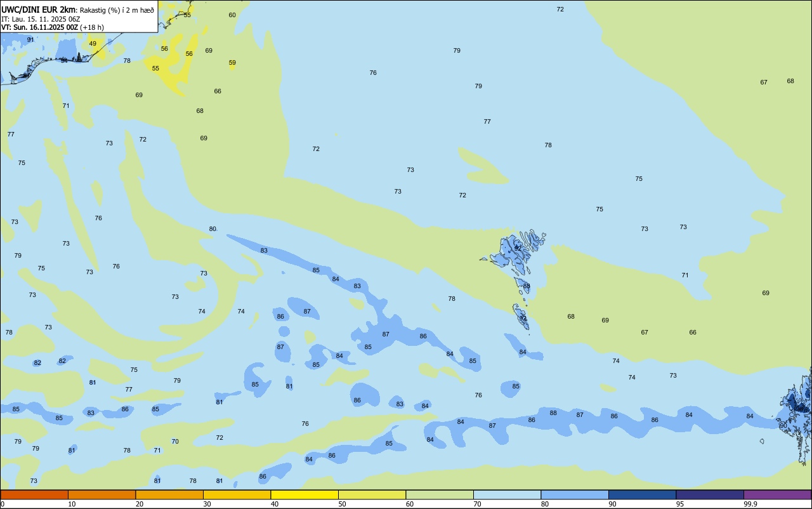Click the 0–10 dark orange legend swatch

point(34,494)
